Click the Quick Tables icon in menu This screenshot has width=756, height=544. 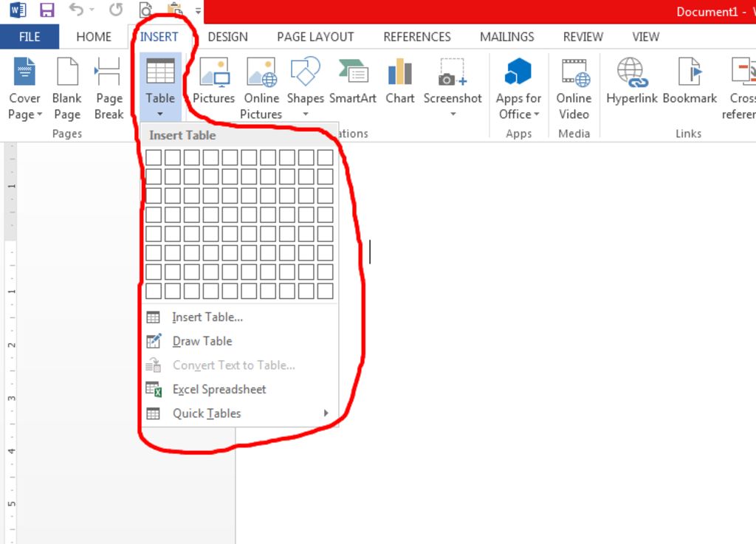[154, 413]
